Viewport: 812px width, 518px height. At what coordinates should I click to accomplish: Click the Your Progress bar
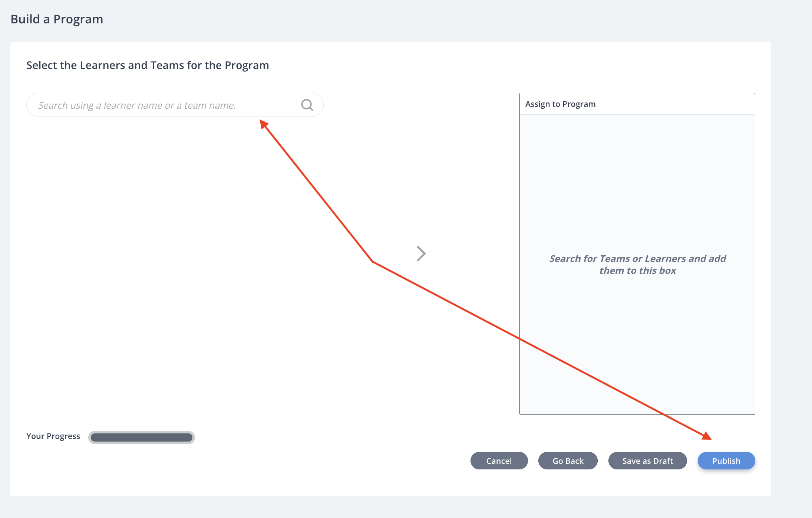(x=142, y=437)
